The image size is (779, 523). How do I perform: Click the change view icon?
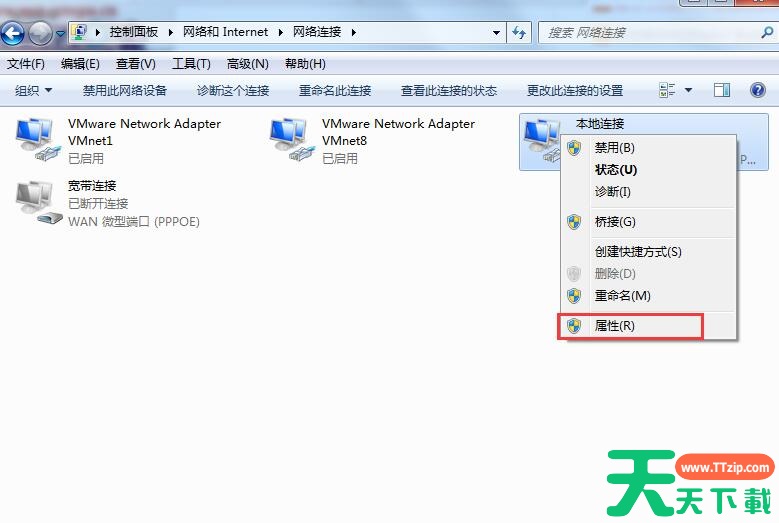tap(667, 90)
